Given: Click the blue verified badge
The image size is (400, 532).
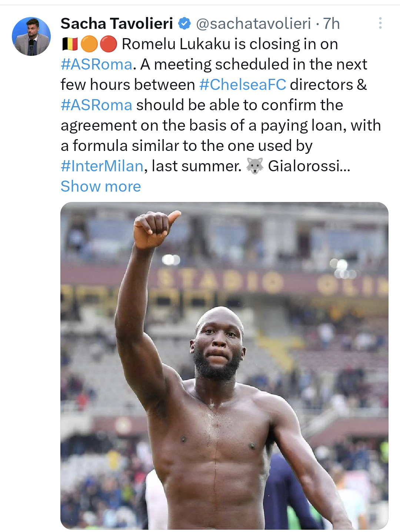Looking at the screenshot, I should coord(184,24).
